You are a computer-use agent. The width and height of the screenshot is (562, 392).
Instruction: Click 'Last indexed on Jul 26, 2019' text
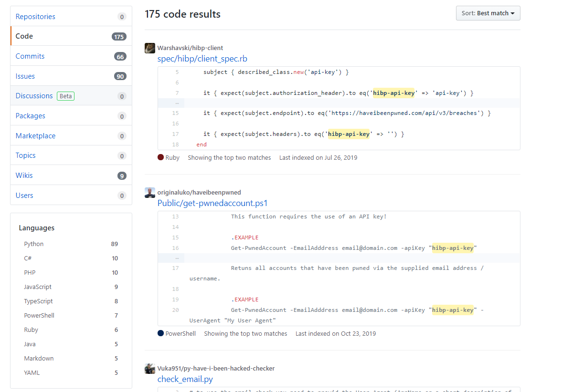[318, 158]
